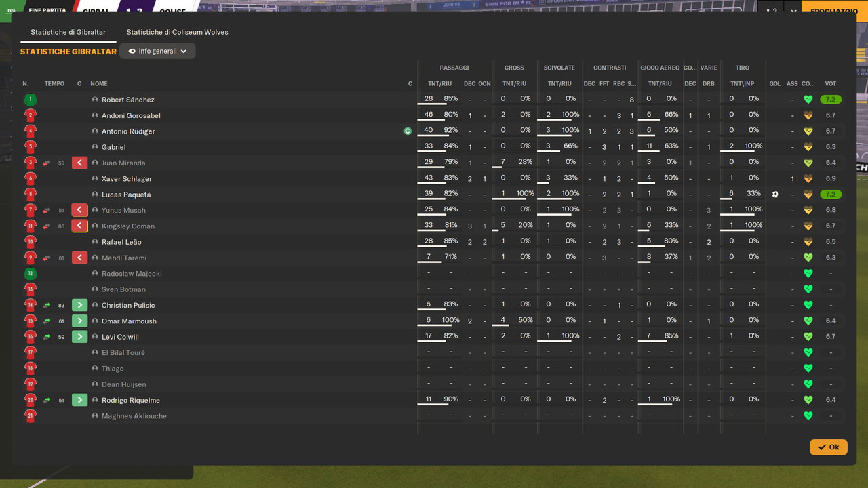Click the red substituted-off arrow for Yunus Musah
Image resolution: width=868 pixels, height=488 pixels.
79,210
